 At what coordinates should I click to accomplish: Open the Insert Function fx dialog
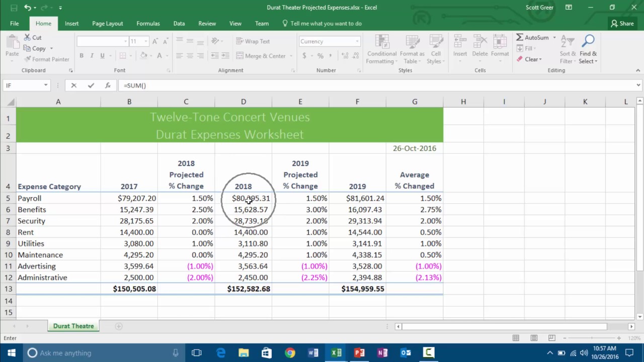pos(108,85)
